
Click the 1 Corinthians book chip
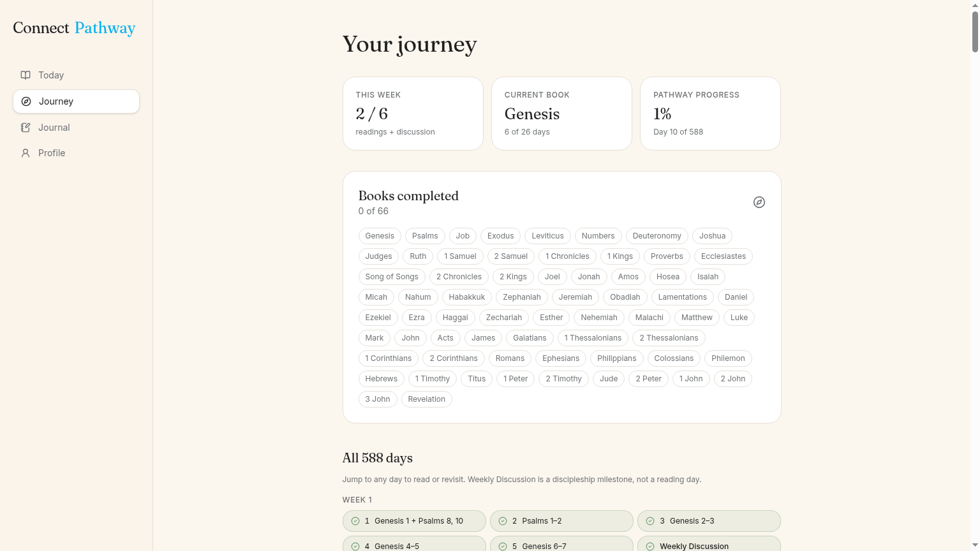coord(389,358)
